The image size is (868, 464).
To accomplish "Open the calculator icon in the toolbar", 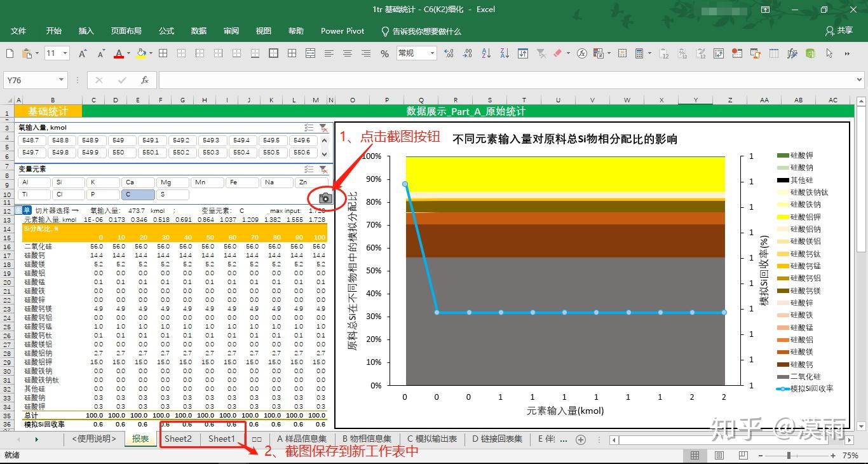I will [x=639, y=53].
